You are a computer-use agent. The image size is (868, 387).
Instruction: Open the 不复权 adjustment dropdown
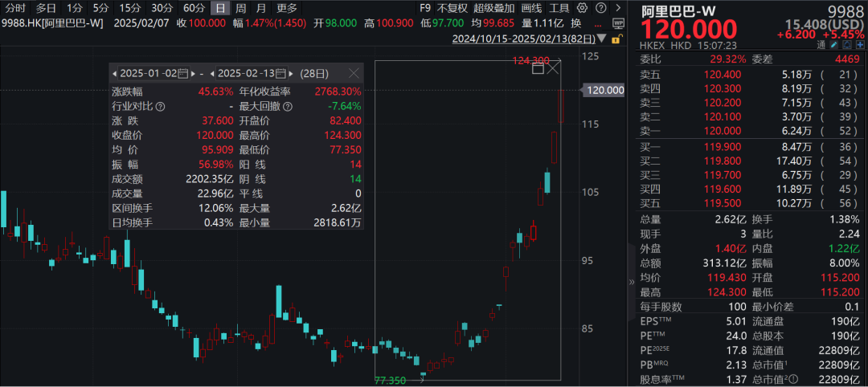(452, 8)
